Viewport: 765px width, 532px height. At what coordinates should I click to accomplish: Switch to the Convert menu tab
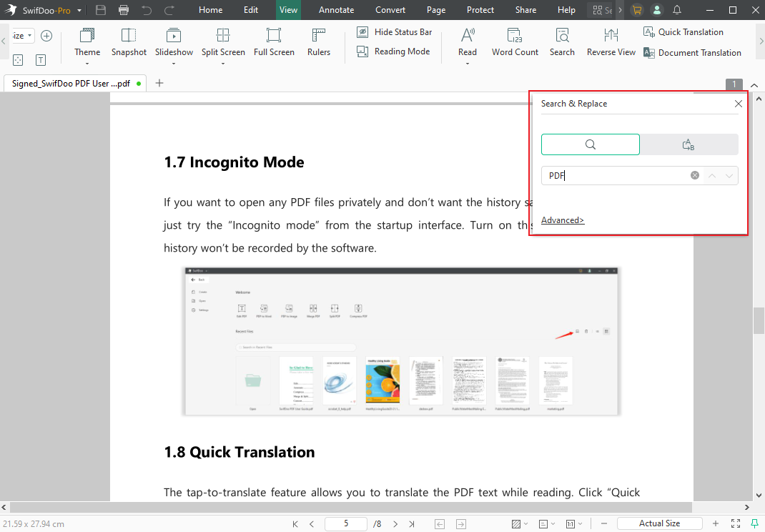pyautogui.click(x=390, y=10)
